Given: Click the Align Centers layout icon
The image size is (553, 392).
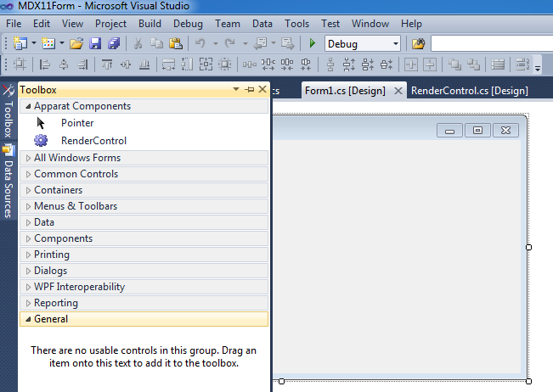Looking at the screenshot, I should tap(64, 64).
